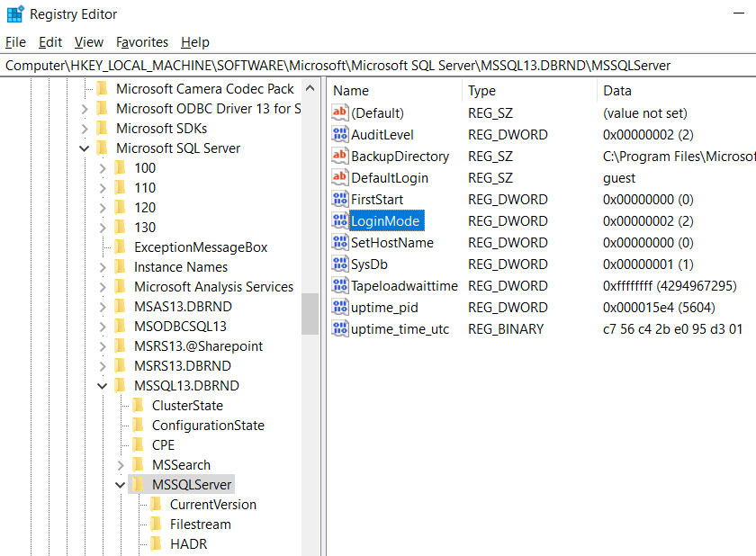Click the folder icon of ExceptionMessageBox key
This screenshot has width=756, height=556.
(120, 247)
